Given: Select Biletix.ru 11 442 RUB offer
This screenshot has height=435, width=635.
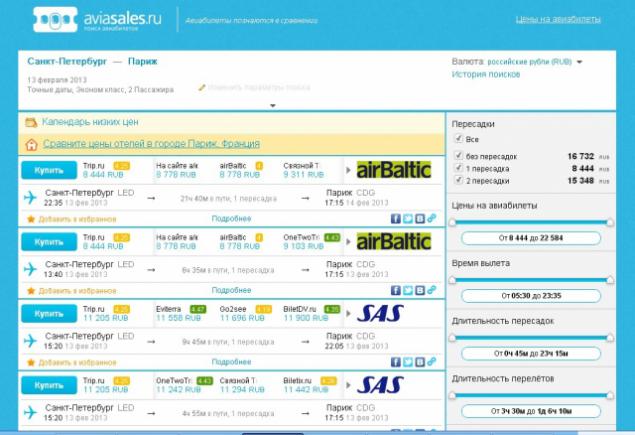Looking at the screenshot, I should coord(310,385).
